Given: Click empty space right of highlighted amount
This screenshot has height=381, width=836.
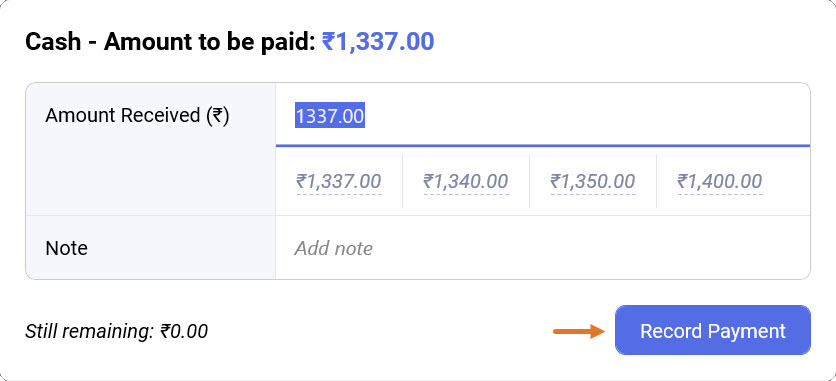Looking at the screenshot, I should [x=586, y=116].
